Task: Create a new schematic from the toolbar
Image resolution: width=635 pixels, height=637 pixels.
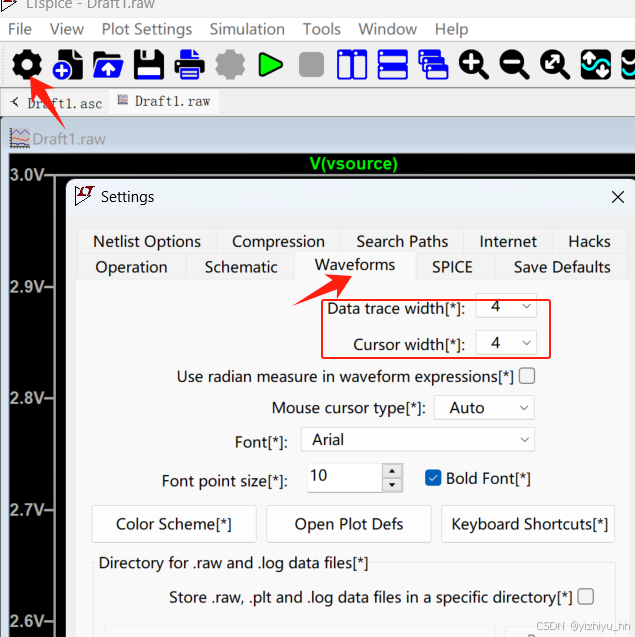Action: point(68,64)
